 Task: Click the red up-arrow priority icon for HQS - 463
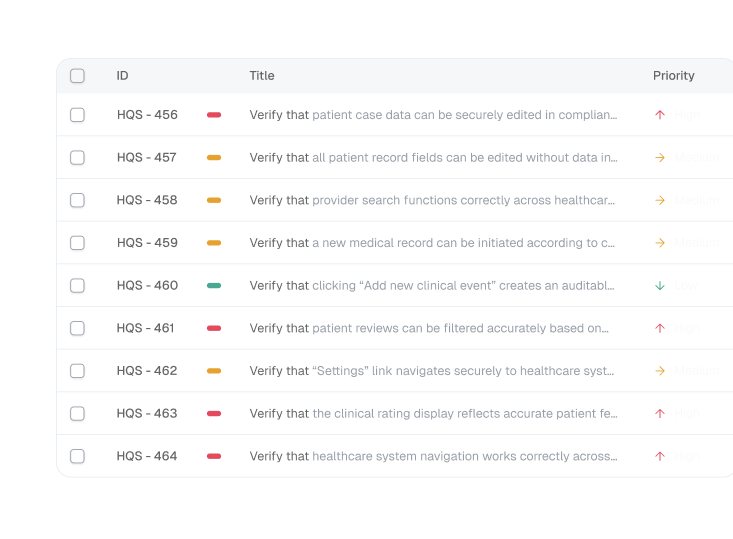(660, 413)
